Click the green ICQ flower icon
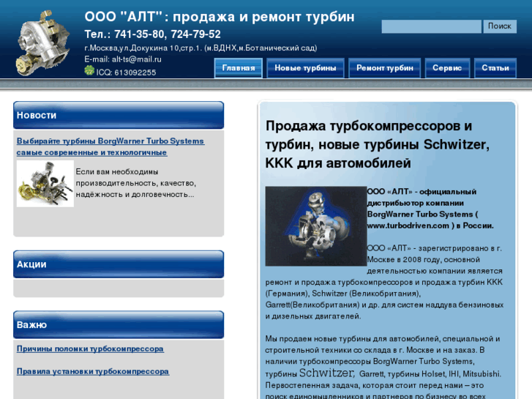 pos(89,71)
